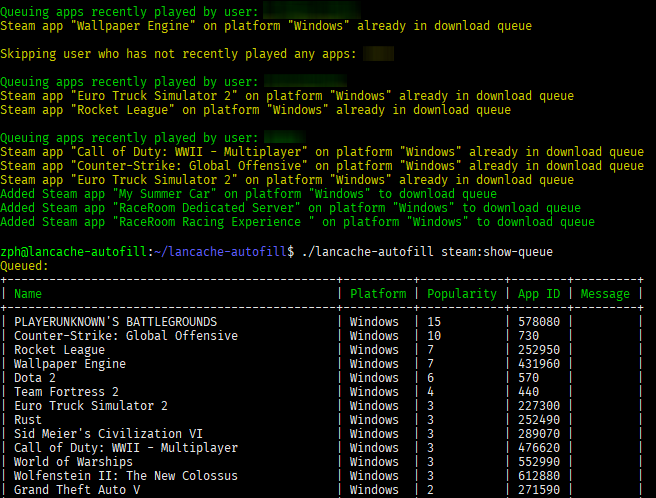Screen dimensions: 656x498
Task: Click Euro Truck Simulator 2 table row name
Action: coord(91,406)
